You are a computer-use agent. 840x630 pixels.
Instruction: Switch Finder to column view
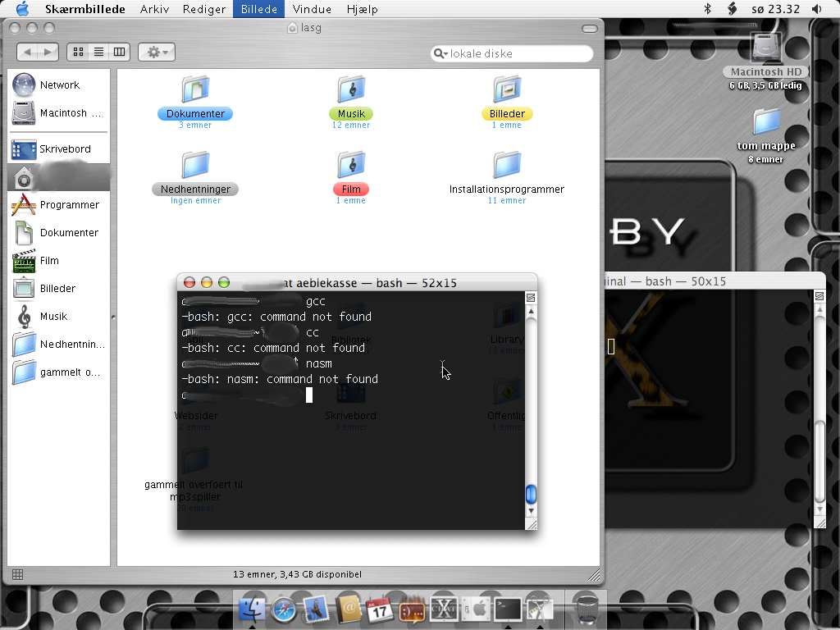[x=120, y=52]
